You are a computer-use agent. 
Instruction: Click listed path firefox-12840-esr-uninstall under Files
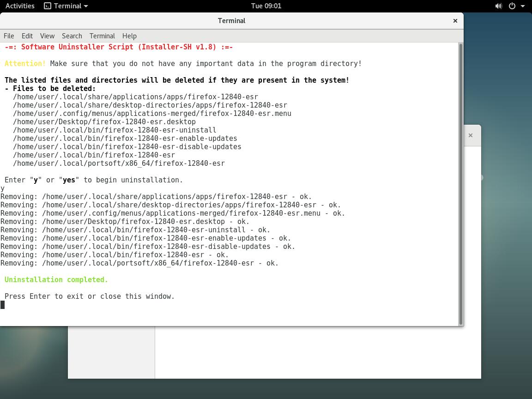click(115, 130)
